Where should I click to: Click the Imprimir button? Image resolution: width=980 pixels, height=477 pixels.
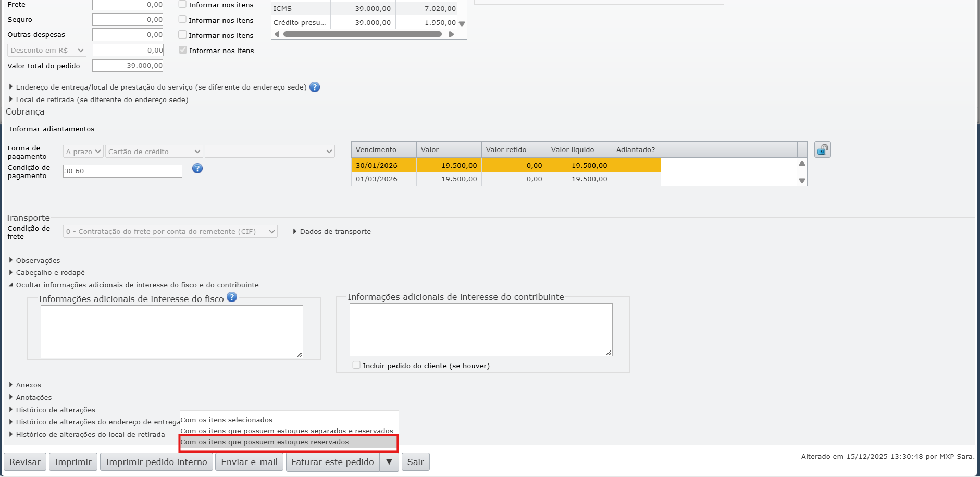coord(73,462)
